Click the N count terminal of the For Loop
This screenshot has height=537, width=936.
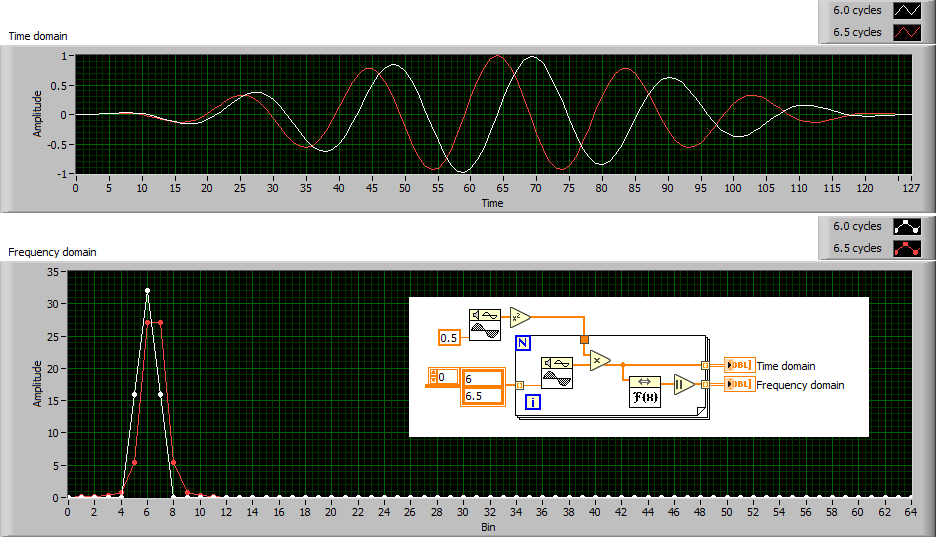523,343
